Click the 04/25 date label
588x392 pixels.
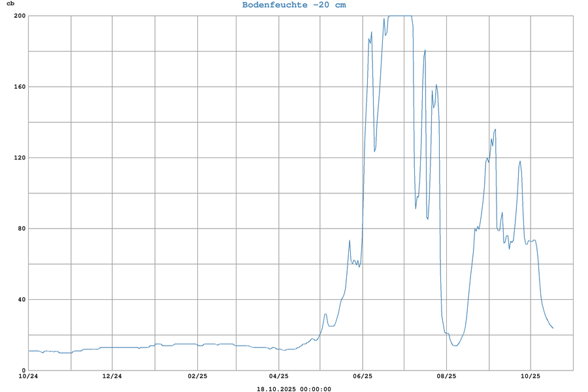tap(279, 376)
